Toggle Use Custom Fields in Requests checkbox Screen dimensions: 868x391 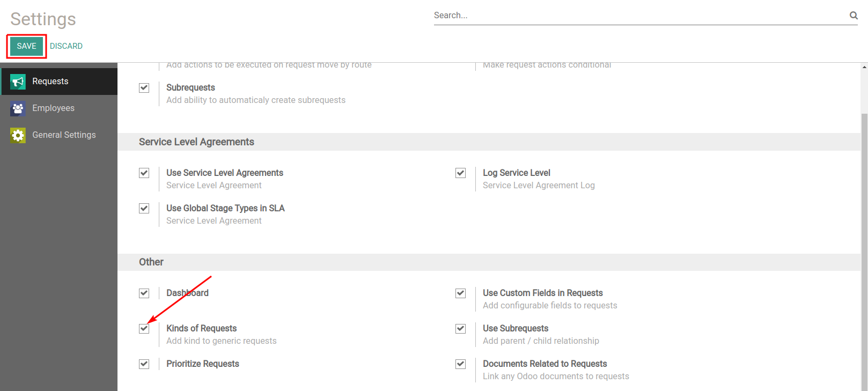pyautogui.click(x=460, y=293)
